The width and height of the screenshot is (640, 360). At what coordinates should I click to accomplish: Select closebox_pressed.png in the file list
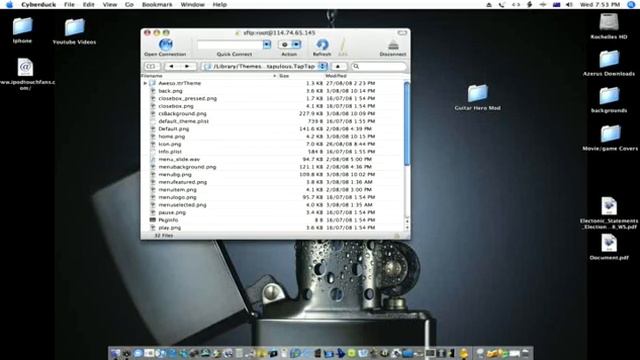[x=272, y=98]
